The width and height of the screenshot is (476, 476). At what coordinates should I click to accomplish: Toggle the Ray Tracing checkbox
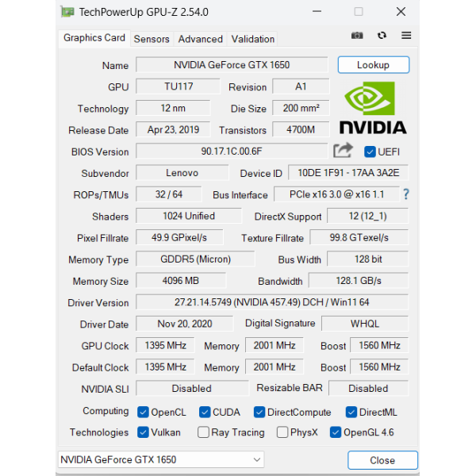203,432
